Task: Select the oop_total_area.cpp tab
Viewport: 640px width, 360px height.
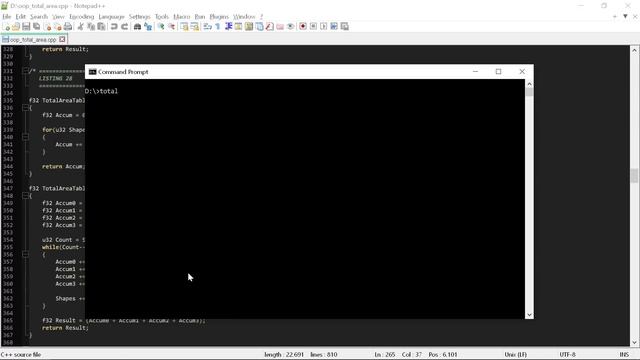Action: 33,40
